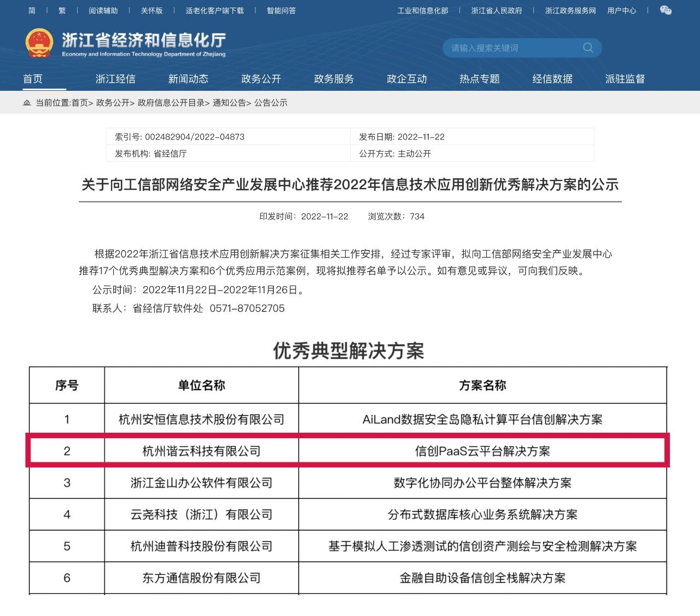
Task: Click the national emblem logo
Action: click(39, 44)
